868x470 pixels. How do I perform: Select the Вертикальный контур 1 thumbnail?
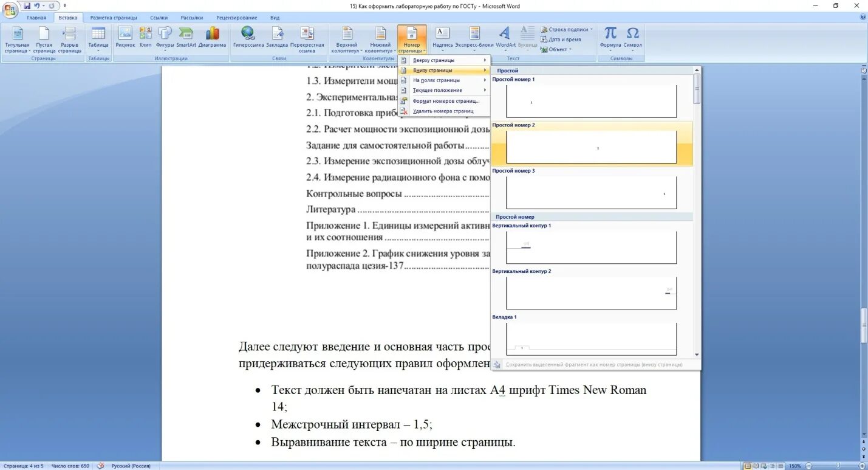pos(591,247)
